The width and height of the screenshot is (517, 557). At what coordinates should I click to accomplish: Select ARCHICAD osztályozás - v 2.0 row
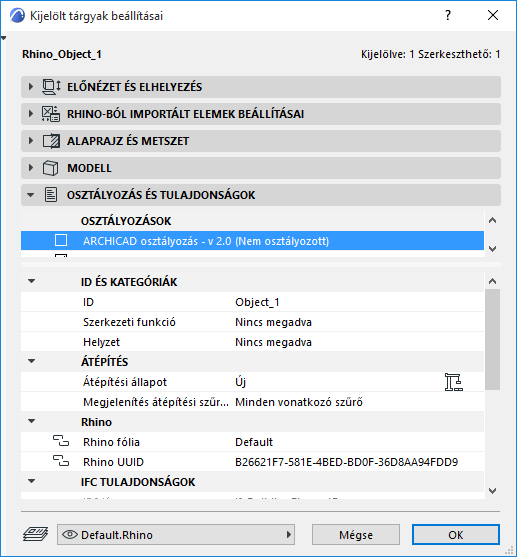click(x=252, y=241)
